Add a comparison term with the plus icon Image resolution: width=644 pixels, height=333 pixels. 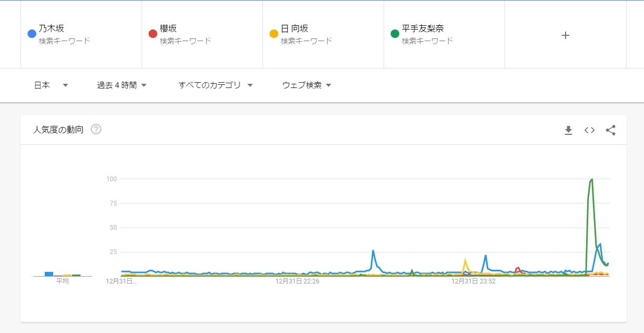click(x=566, y=35)
